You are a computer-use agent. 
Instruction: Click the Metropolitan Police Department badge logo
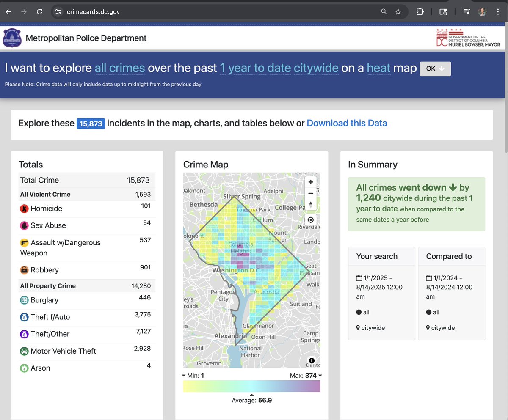pos(12,38)
